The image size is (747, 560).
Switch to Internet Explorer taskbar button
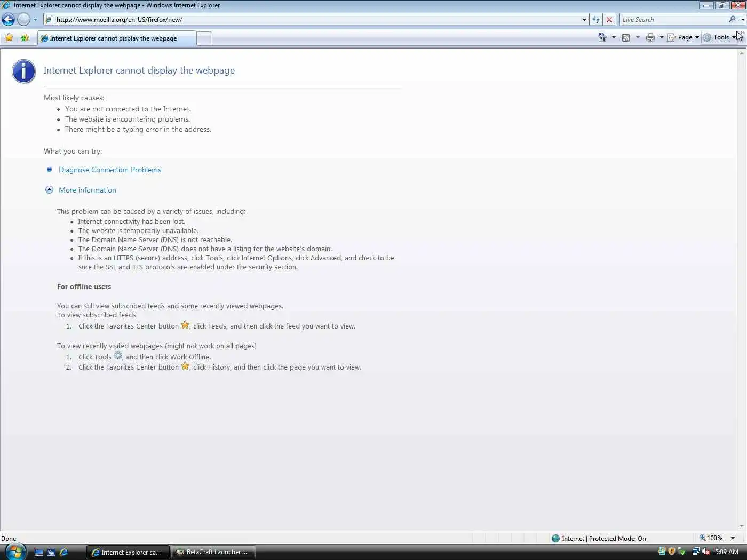click(128, 552)
